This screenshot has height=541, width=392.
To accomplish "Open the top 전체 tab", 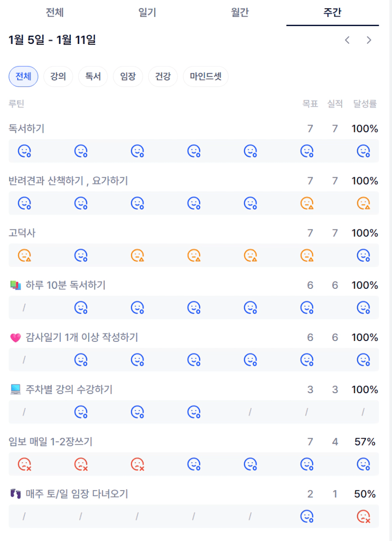I will 54,12.
